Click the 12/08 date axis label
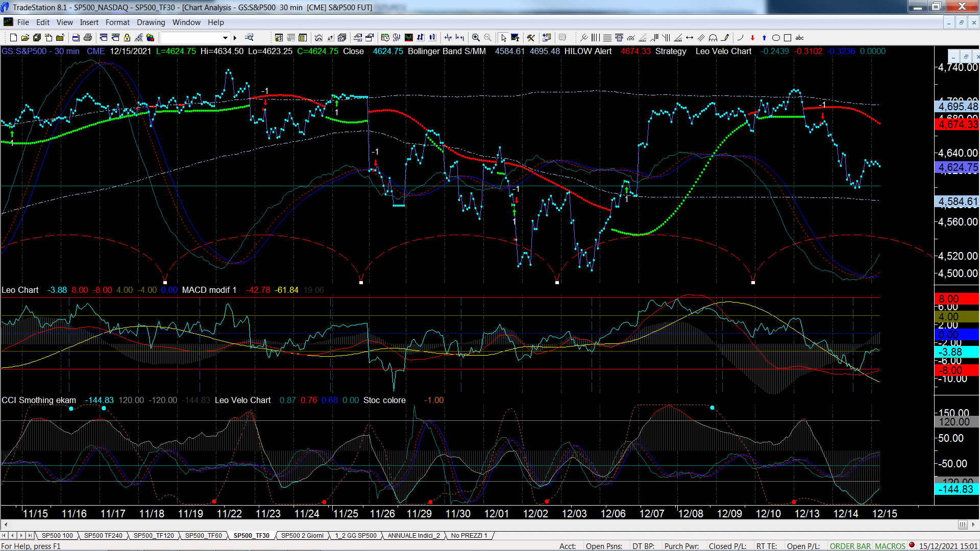This screenshot has width=980, height=551. click(x=691, y=513)
